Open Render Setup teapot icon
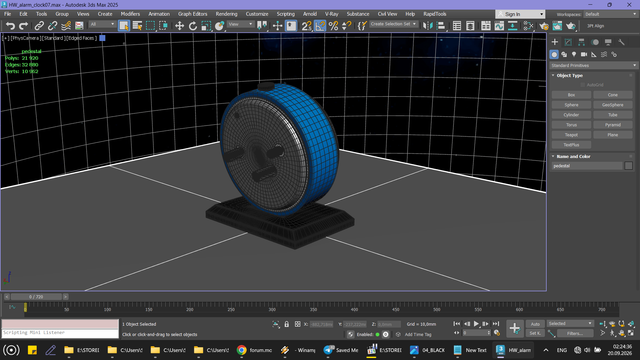 point(544,26)
